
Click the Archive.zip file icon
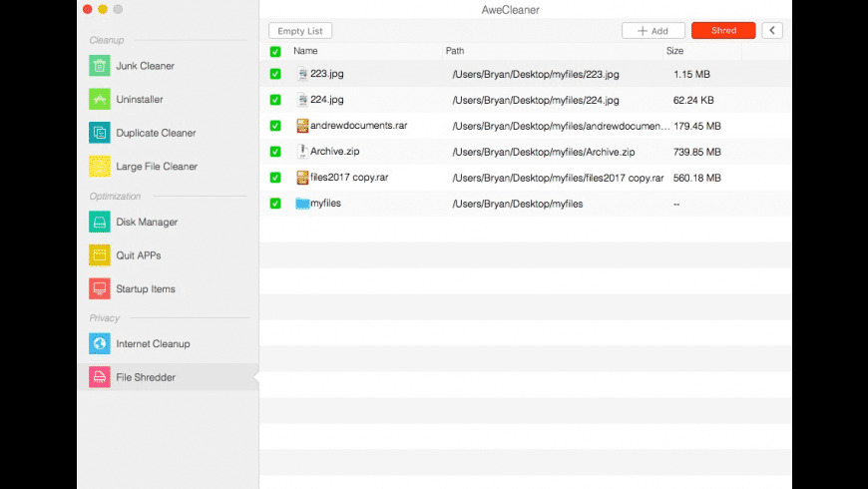point(302,151)
